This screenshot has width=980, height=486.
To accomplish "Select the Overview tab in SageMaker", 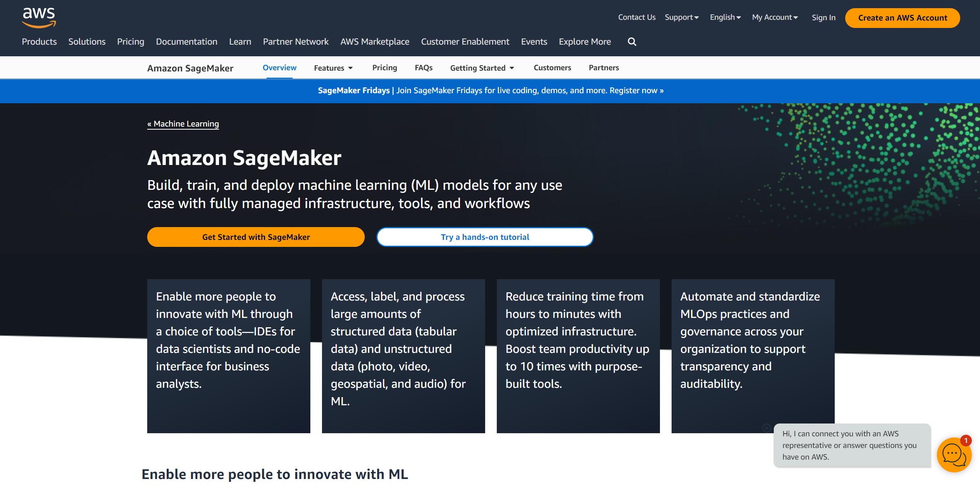I will pyautogui.click(x=279, y=68).
